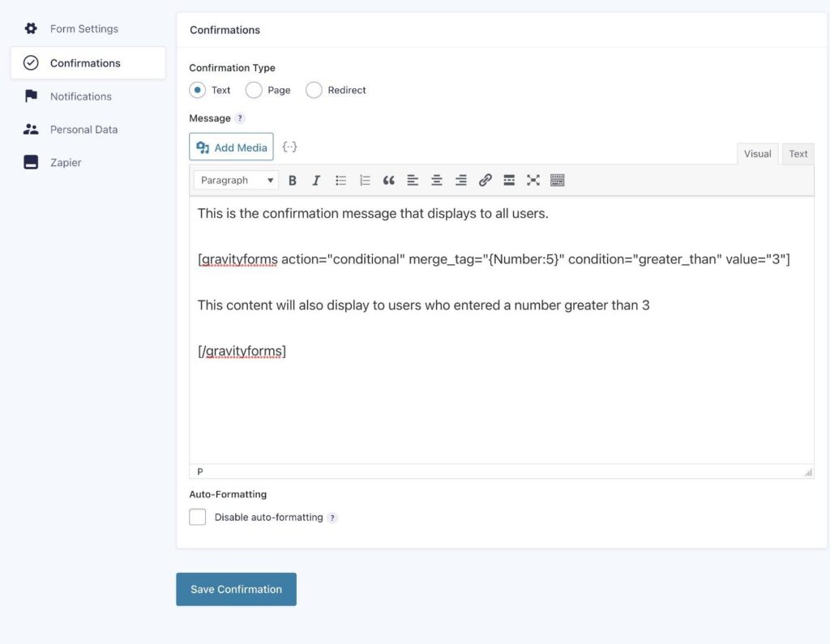Screen dimensions: 830x644
Task: Open the merge tag picker
Action: pos(289,147)
